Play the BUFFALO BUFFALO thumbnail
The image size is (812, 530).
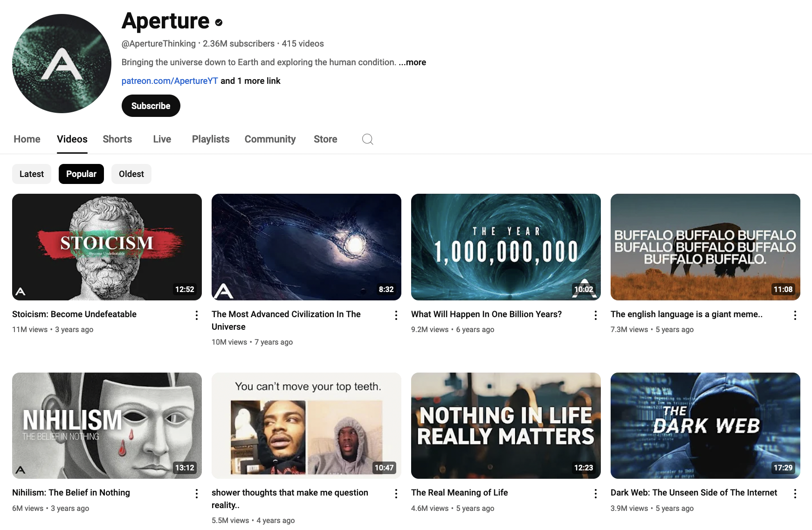705,247
